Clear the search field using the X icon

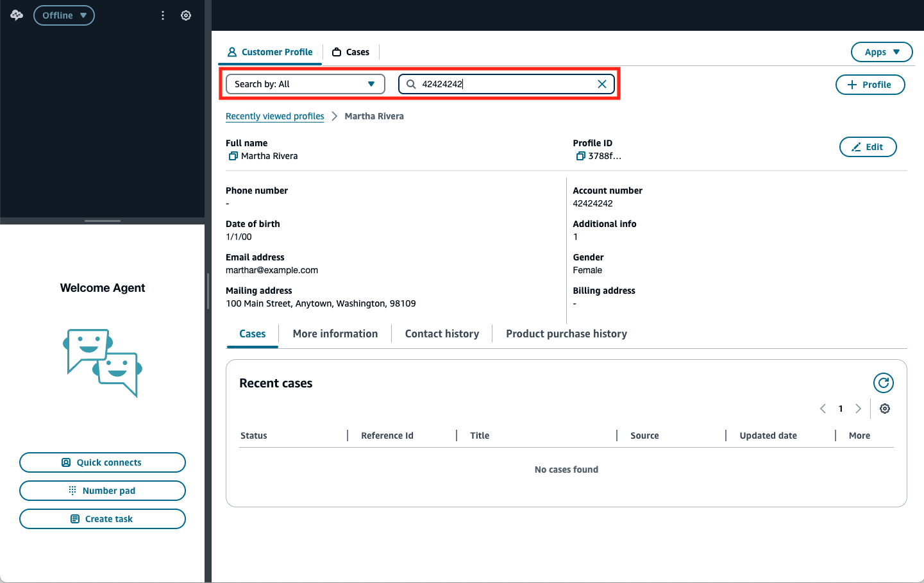coord(602,84)
